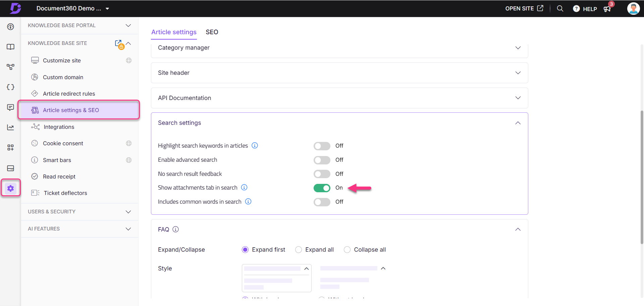This screenshot has height=306, width=644.
Task: Click the open-site external link icon
Action: (x=540, y=8)
